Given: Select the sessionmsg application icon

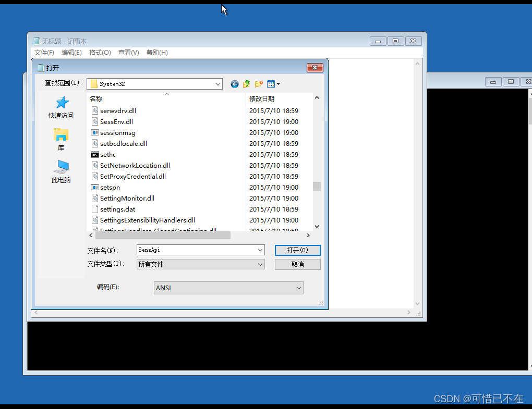Looking at the screenshot, I should coord(95,132).
